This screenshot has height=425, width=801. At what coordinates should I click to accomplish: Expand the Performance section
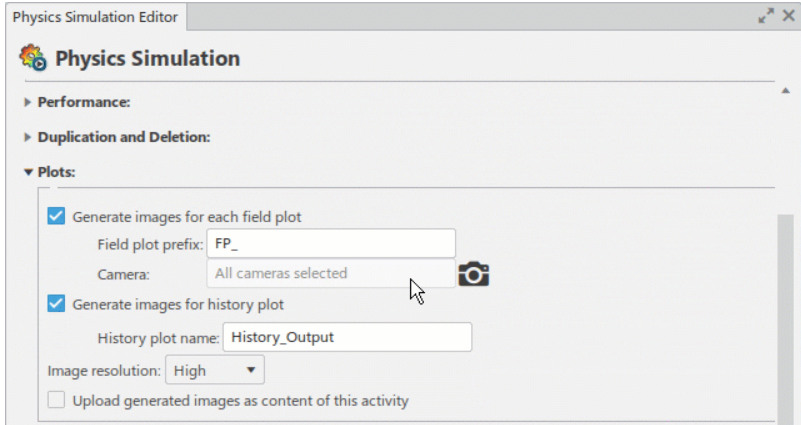pyautogui.click(x=28, y=102)
